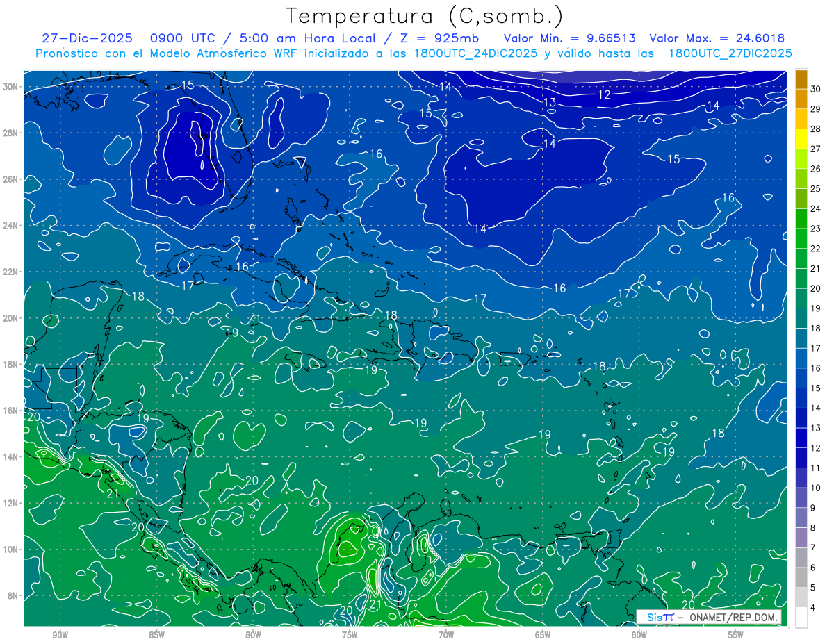Click the 10 value on the color legend
This screenshot has height=644, width=834.
click(816, 488)
